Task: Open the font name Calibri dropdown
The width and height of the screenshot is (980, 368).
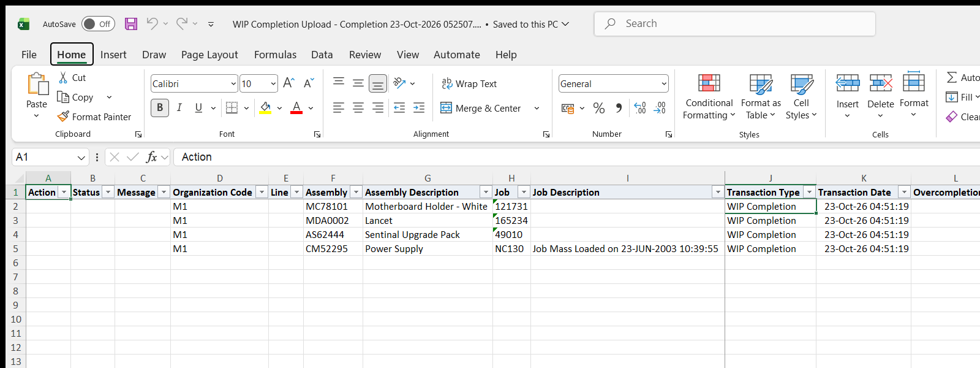Action: (x=233, y=84)
